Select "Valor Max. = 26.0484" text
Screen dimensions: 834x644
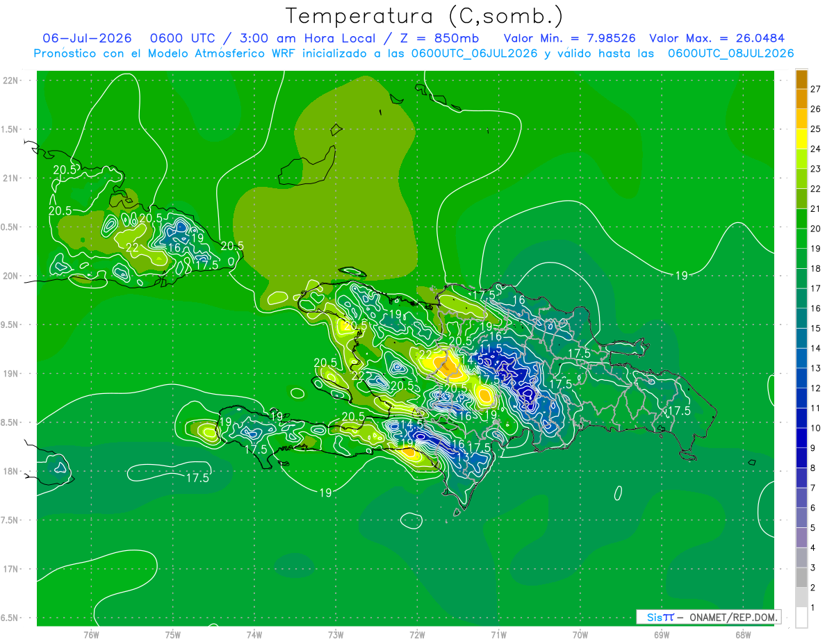pos(717,38)
